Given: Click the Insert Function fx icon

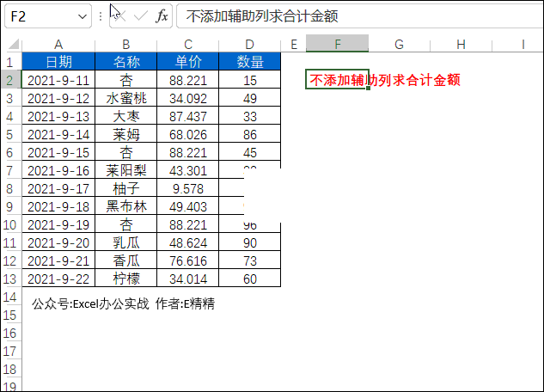Looking at the screenshot, I should tap(162, 16).
